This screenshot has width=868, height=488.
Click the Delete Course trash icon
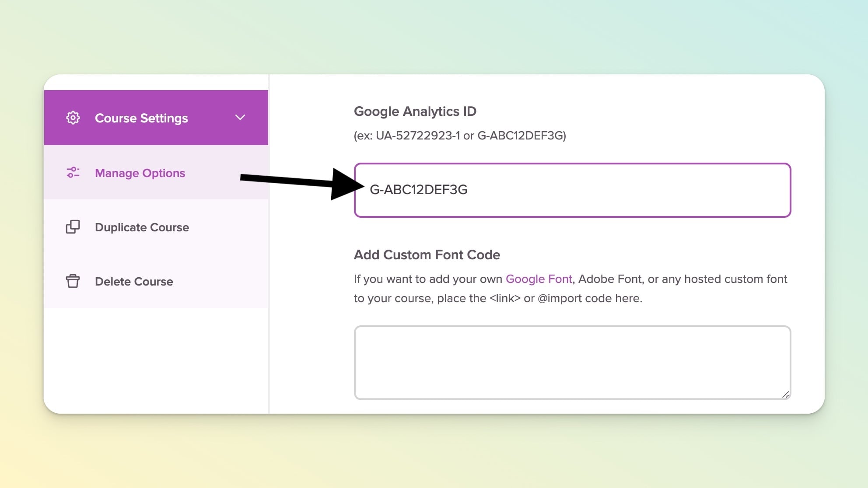[73, 281]
